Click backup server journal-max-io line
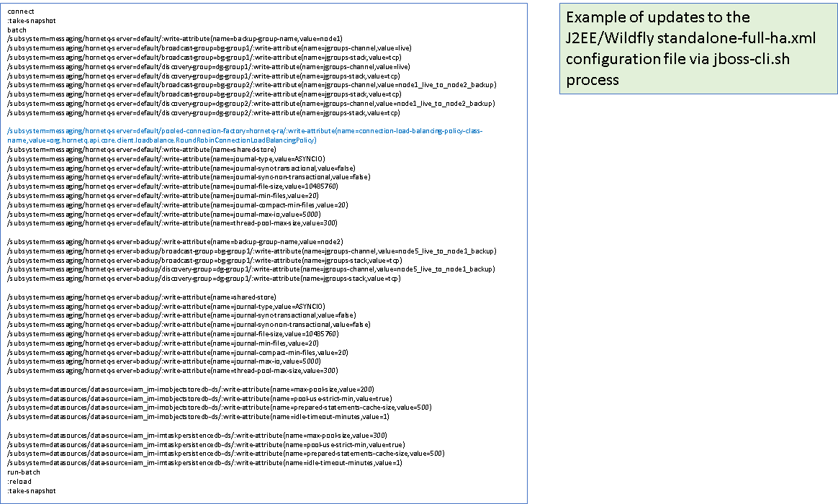Viewport: 838px width, 504px height. [164, 362]
